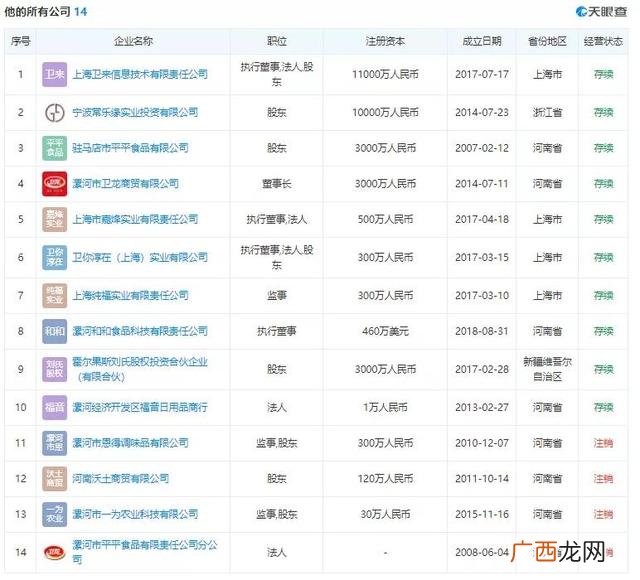
Task: Click the 卫来 company logo icon
Action: point(55,74)
